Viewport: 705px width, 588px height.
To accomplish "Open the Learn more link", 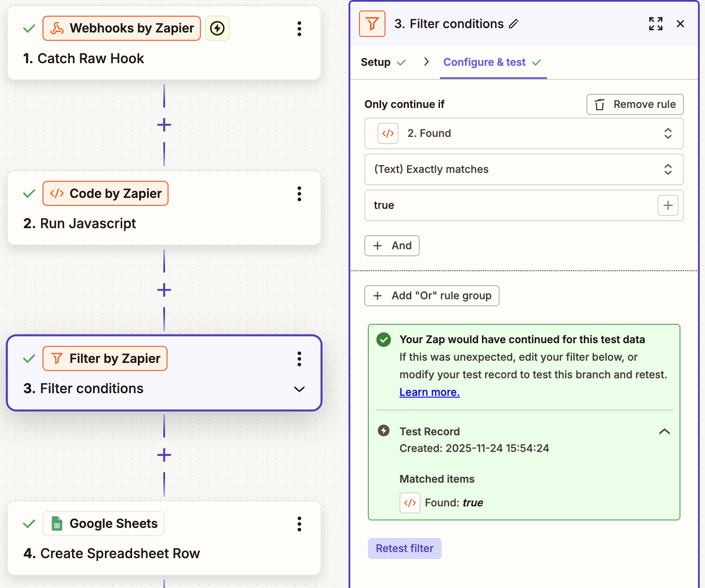I will (430, 392).
